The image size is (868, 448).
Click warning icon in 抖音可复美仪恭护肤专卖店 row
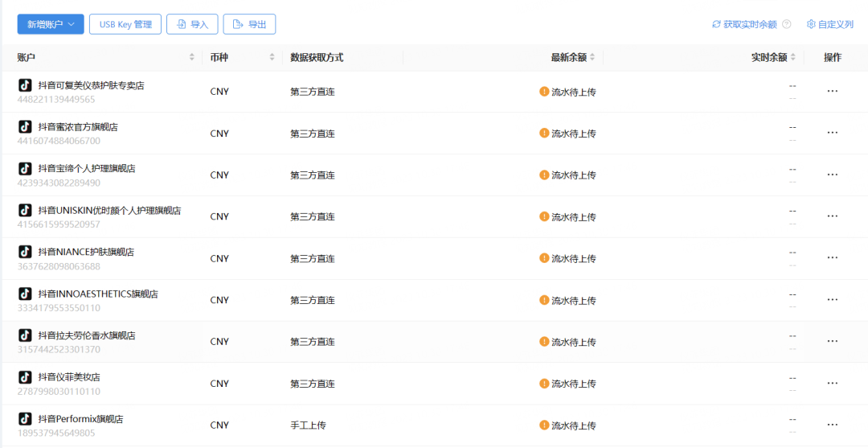(x=544, y=92)
